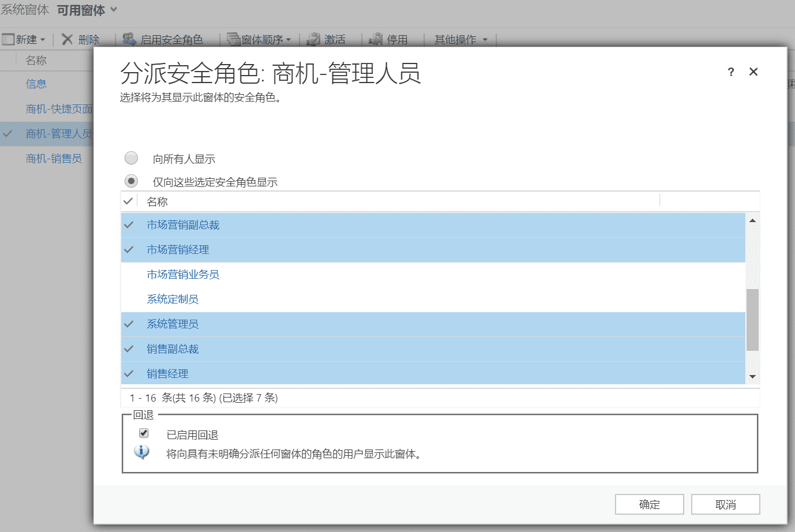Open 商机-管理人员 form in background list
The height and width of the screenshot is (532, 795).
click(59, 134)
